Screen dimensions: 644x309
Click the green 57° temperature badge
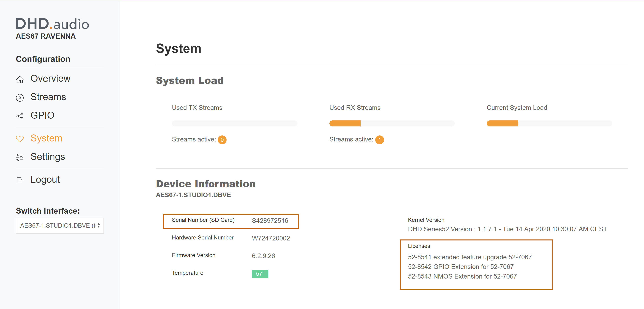(260, 274)
